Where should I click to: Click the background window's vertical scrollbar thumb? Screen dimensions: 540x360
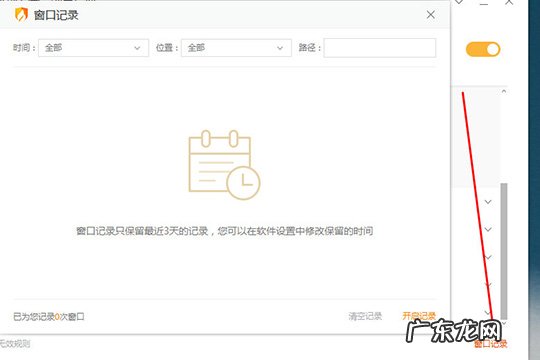[504, 251]
